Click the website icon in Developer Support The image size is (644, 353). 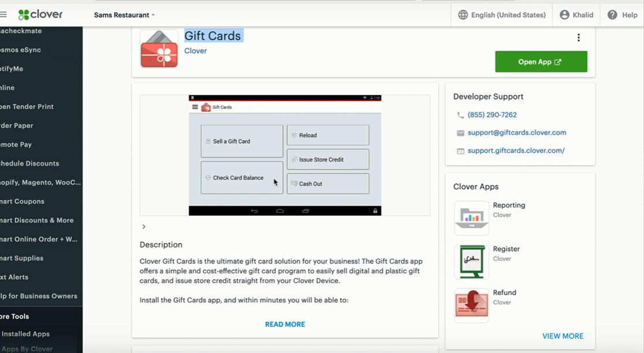click(460, 151)
